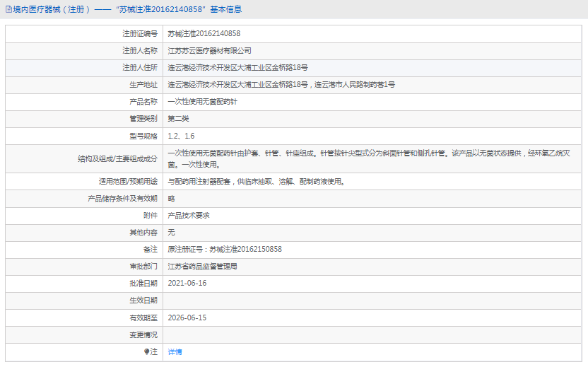Open the 详情 link in the 注 row
The width and height of the screenshot is (588, 367).
[175, 351]
